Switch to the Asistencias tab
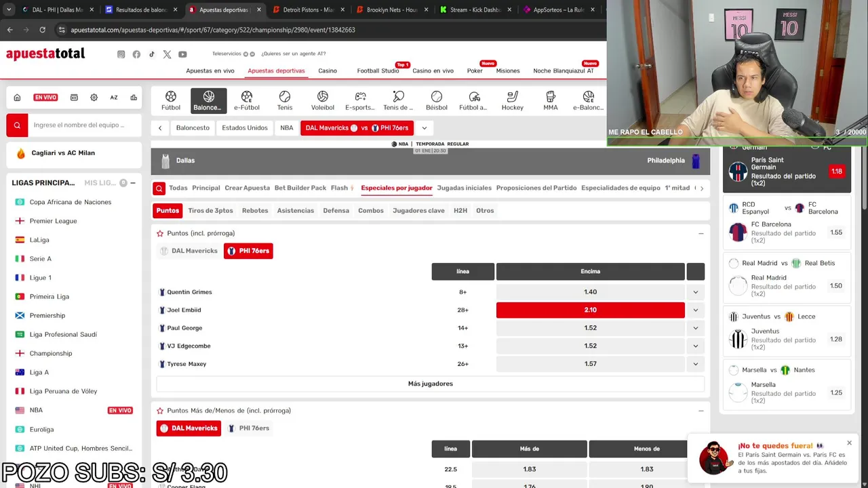This screenshot has height=488, width=868. pyautogui.click(x=296, y=211)
